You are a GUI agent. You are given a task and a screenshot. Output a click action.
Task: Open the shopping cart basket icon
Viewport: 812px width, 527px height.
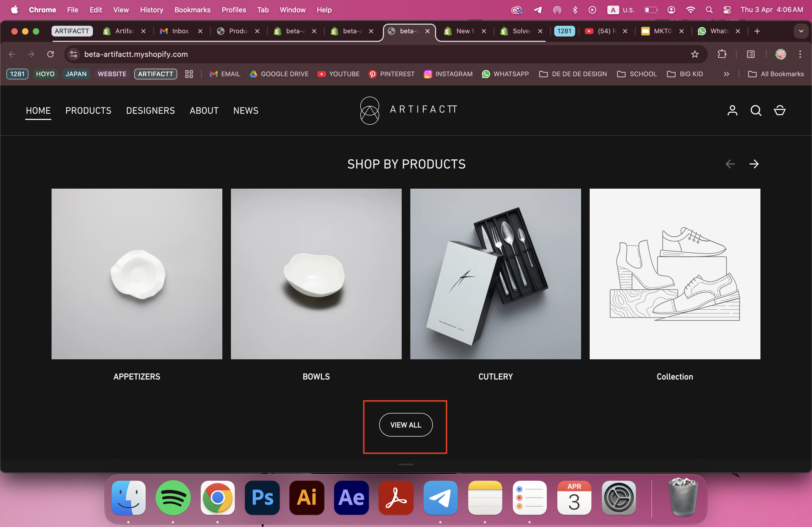[x=780, y=111]
